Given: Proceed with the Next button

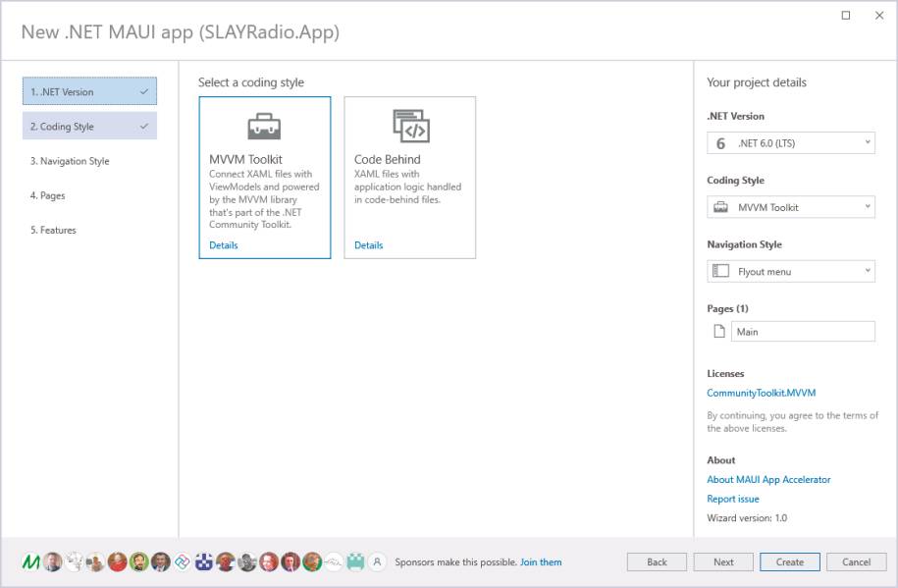Looking at the screenshot, I should click(723, 562).
